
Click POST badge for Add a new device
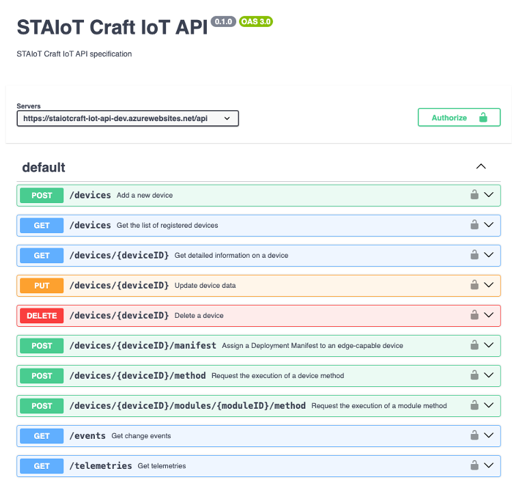click(x=42, y=195)
